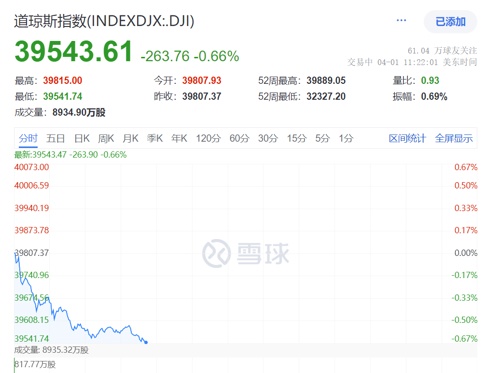Choose the 1分 interval tab
The height and width of the screenshot is (373, 500).
tap(346, 138)
